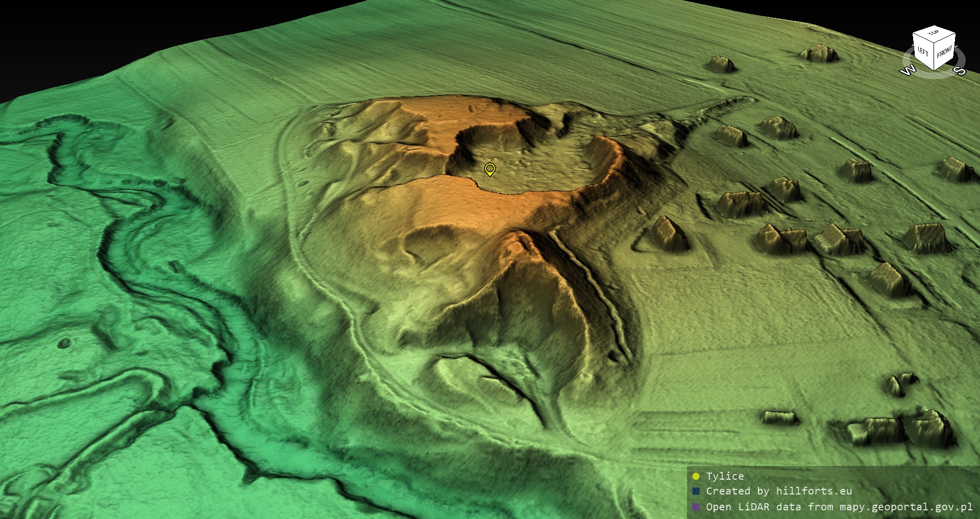The width and height of the screenshot is (980, 519).
Task: Select the Tylice legend entry
Action: 725,477
